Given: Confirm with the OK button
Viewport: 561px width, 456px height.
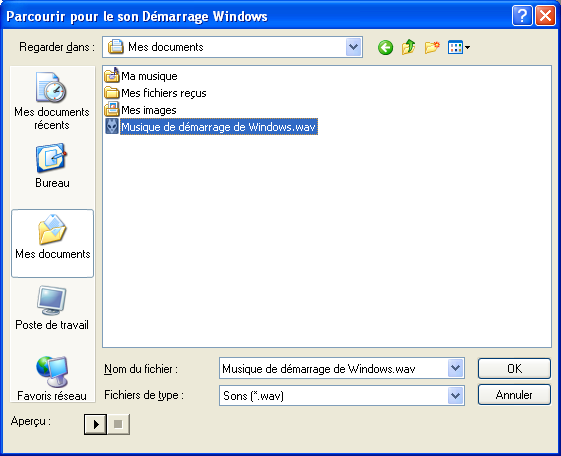Looking at the screenshot, I should coord(514,368).
